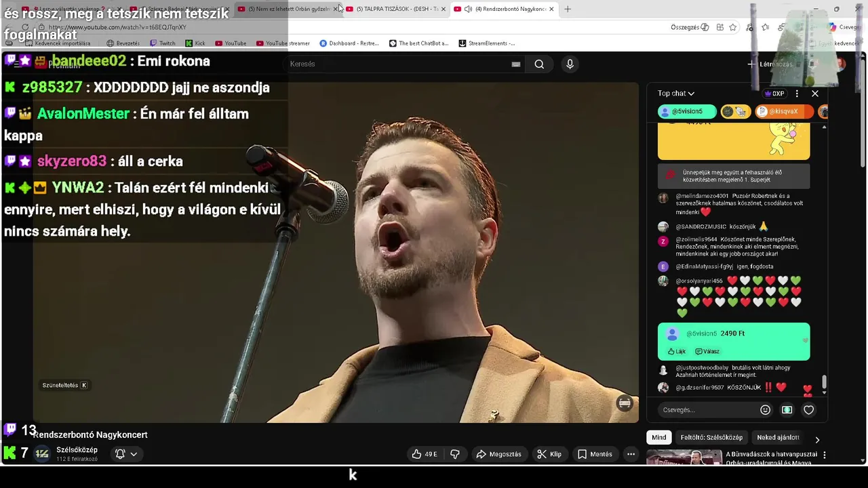Expand the Top chat dropdown

(x=676, y=94)
